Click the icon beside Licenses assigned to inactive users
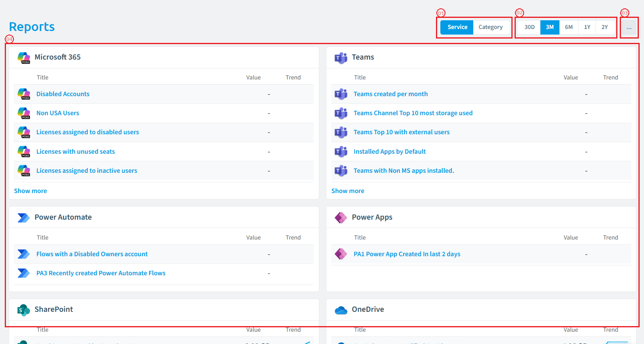 tap(24, 171)
